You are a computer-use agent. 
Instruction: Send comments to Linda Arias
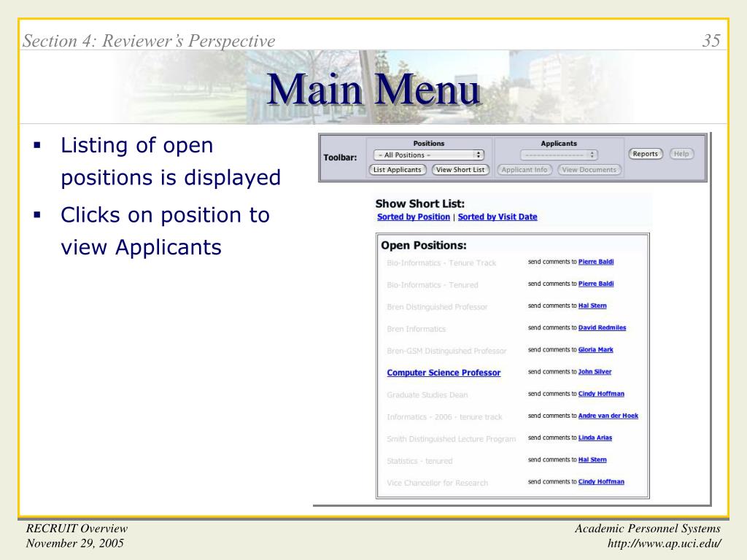(595, 437)
